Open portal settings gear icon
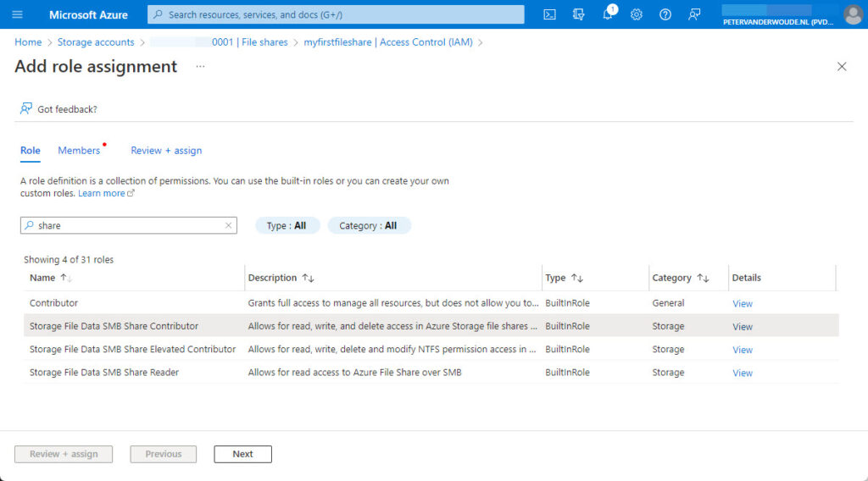The height and width of the screenshot is (481, 868). coord(637,14)
